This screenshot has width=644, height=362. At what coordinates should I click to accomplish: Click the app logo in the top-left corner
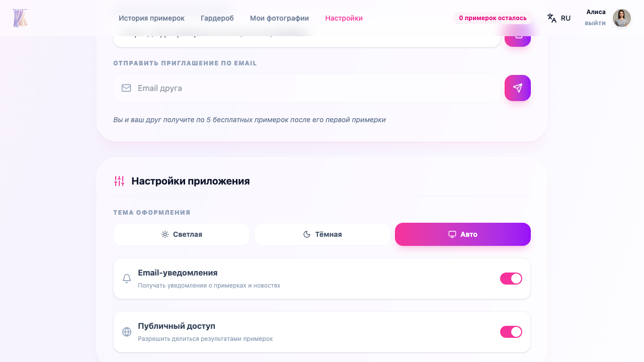click(20, 18)
